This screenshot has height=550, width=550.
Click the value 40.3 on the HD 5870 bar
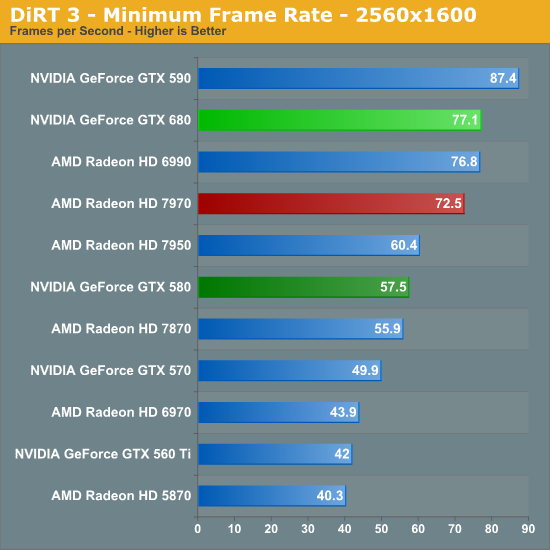pyautogui.click(x=330, y=496)
